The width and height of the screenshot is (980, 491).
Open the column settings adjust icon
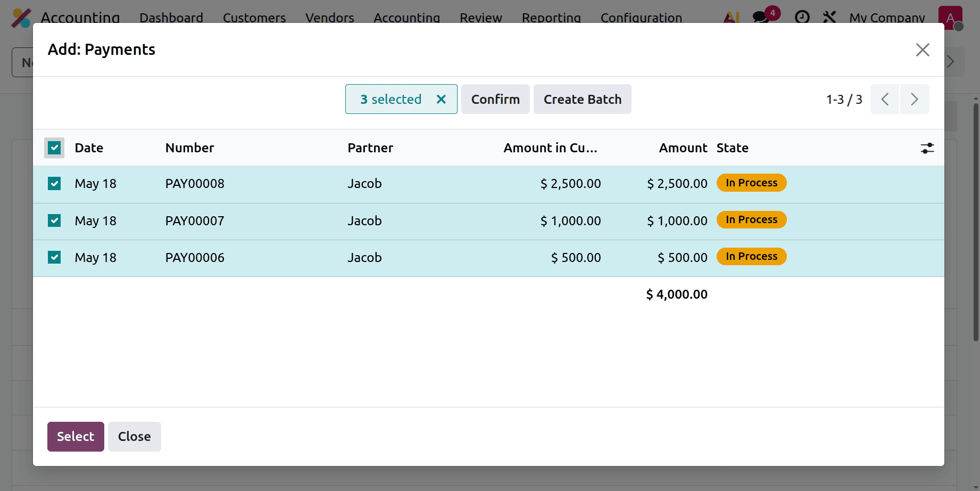pyautogui.click(x=927, y=148)
